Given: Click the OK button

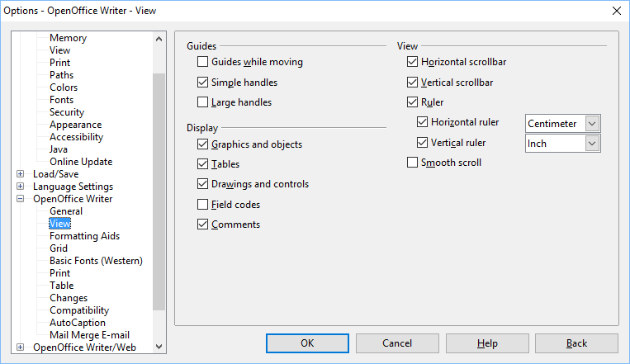Looking at the screenshot, I should point(307,343).
